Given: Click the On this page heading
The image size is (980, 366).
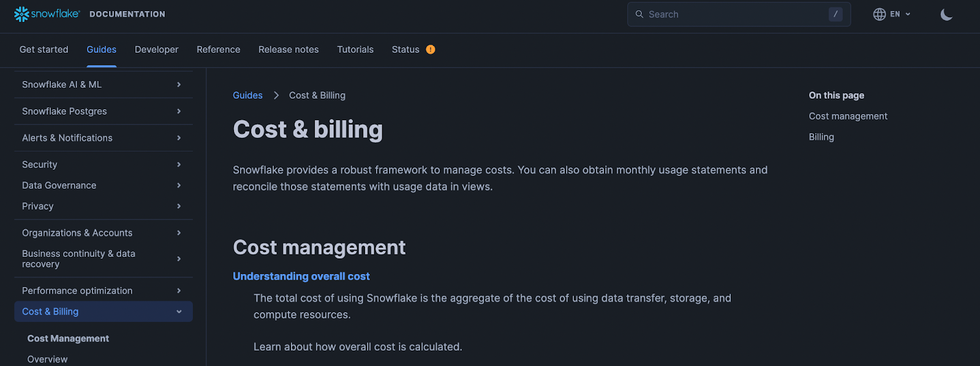Looking at the screenshot, I should (x=836, y=95).
